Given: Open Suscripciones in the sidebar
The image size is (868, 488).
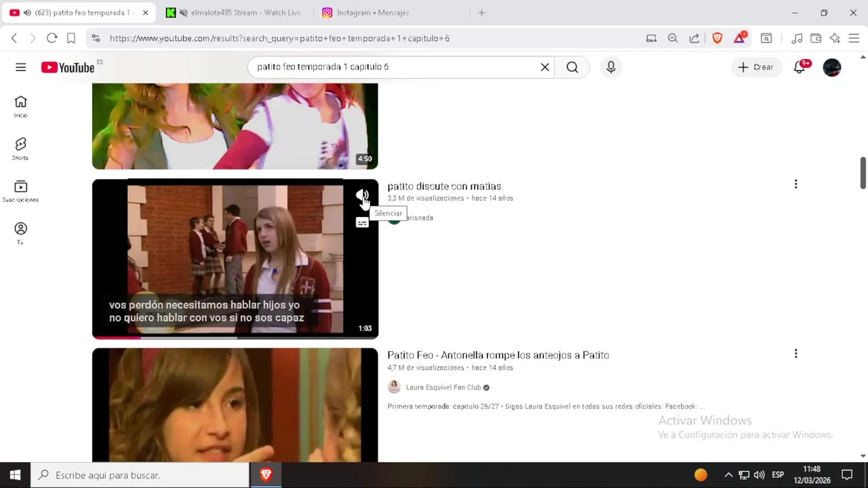Looking at the screenshot, I should point(20,191).
